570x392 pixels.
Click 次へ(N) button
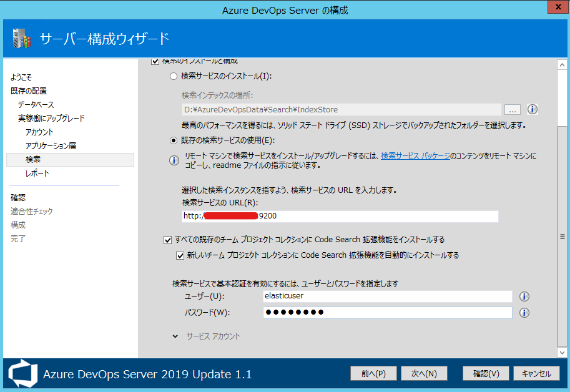point(424,373)
